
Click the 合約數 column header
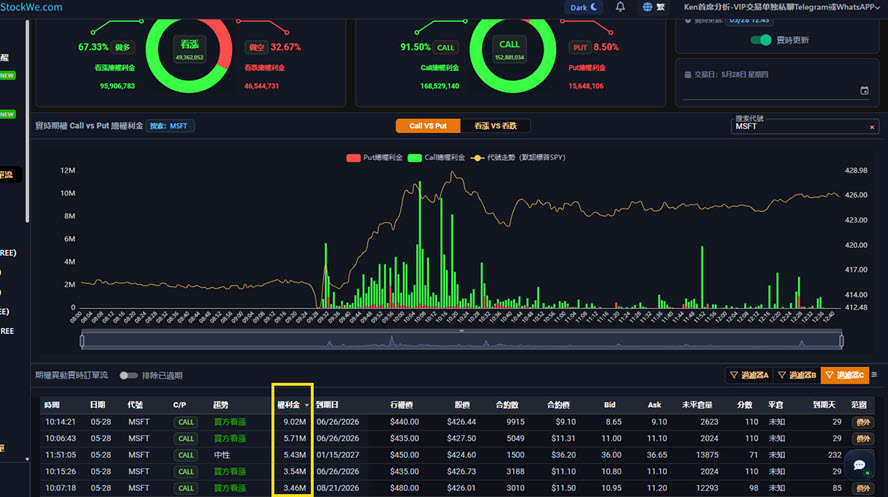[507, 405]
